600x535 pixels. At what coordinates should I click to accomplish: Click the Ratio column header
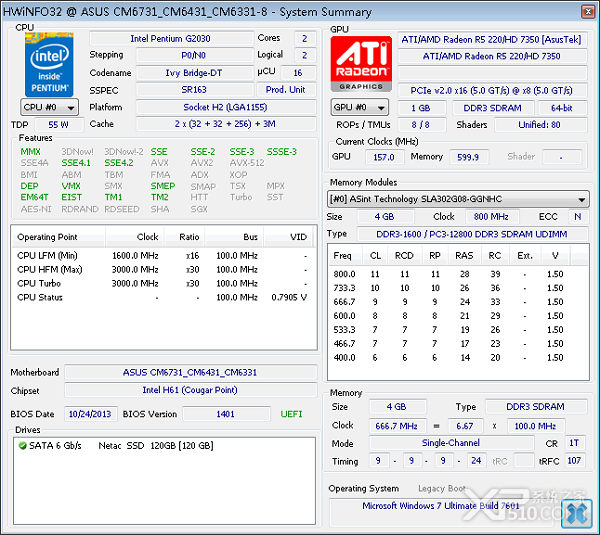point(184,237)
